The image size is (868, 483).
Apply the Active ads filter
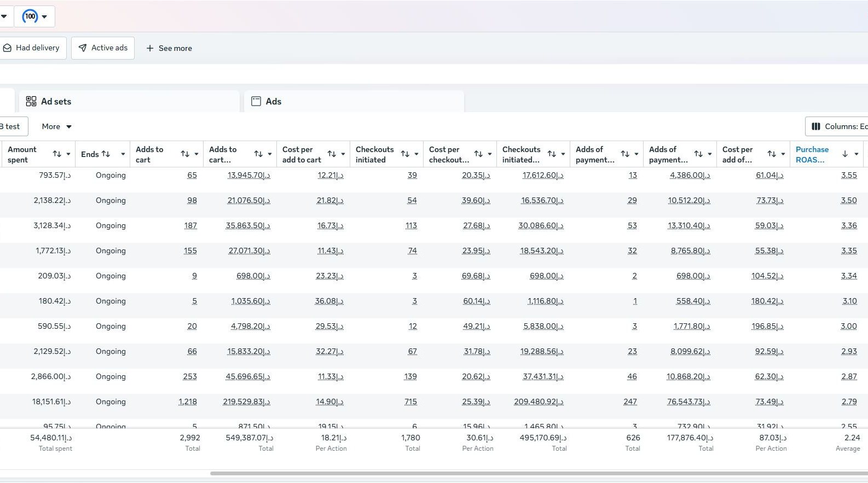tap(103, 48)
